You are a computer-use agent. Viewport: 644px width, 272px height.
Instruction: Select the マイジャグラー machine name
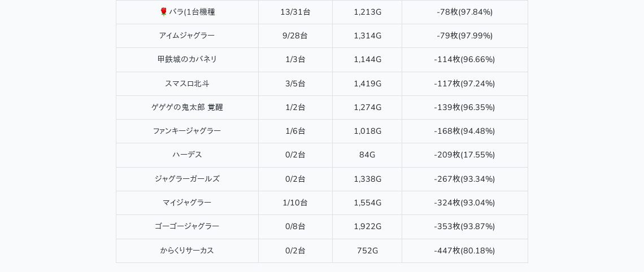click(187, 203)
